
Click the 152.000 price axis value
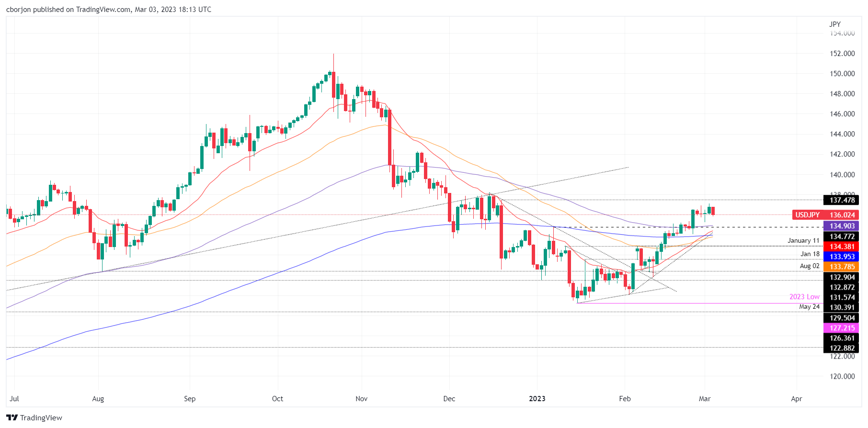[842, 53]
